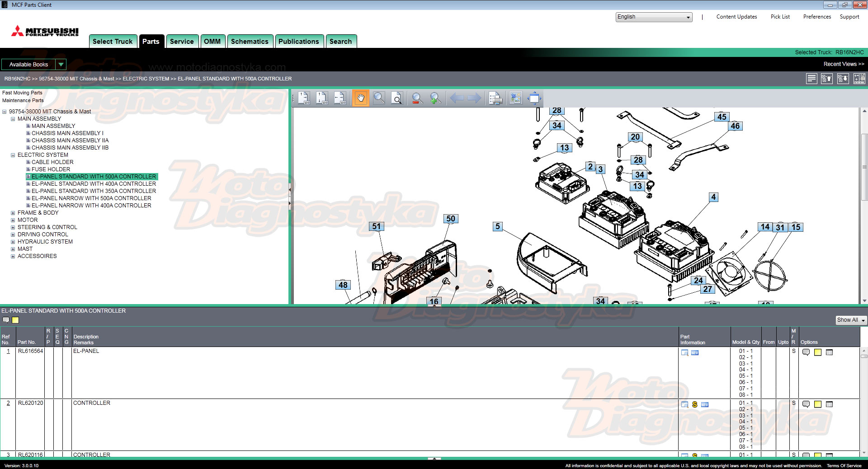868x469 pixels.
Task: Click the print diagram icon
Action: pyautogui.click(x=495, y=98)
